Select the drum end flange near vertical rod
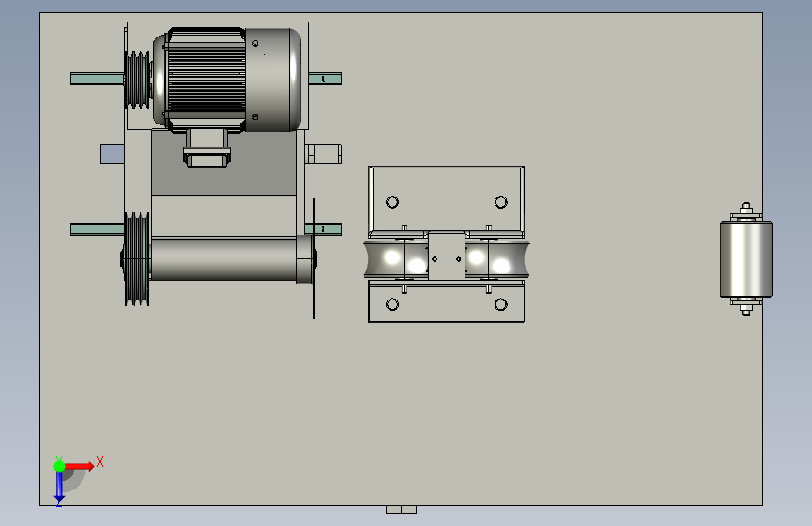812x526 pixels. click(304, 259)
